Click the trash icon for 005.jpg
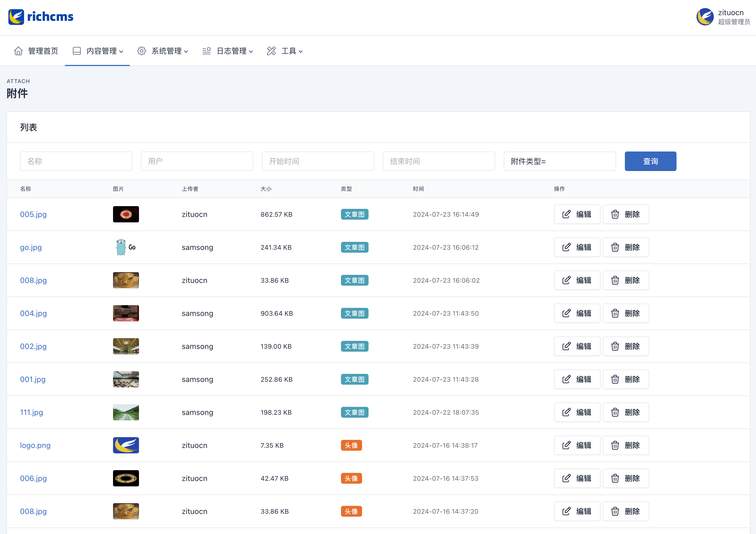Image resolution: width=756 pixels, height=534 pixels. click(x=615, y=215)
